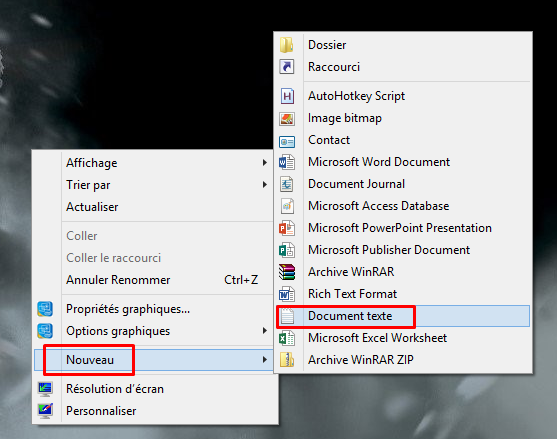Expand the Options graphiques submenu arrow
Viewport: 557px width, 439px height.
[265, 331]
